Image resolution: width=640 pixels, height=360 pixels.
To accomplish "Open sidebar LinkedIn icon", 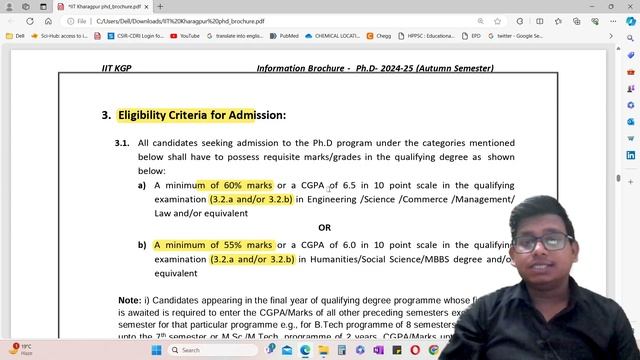I will [631, 155].
